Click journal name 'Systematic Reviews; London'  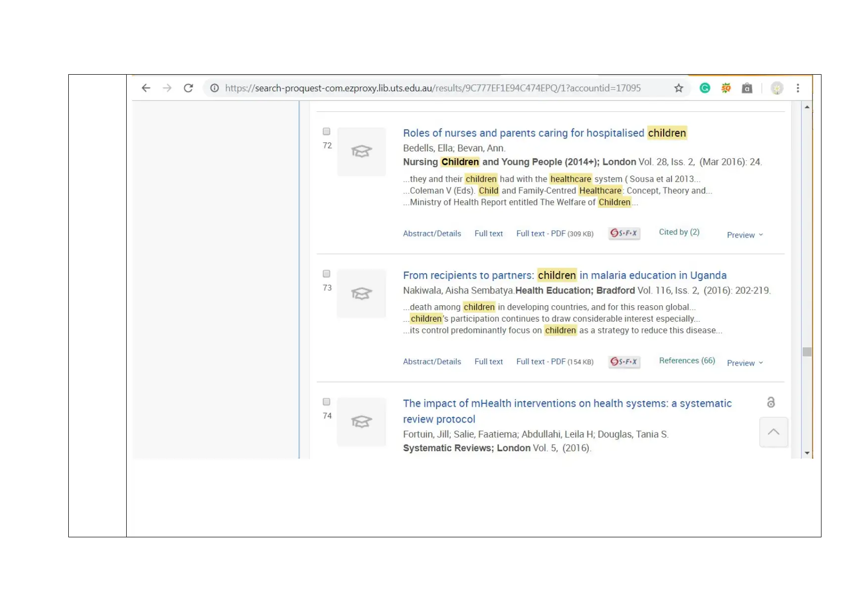(467, 448)
